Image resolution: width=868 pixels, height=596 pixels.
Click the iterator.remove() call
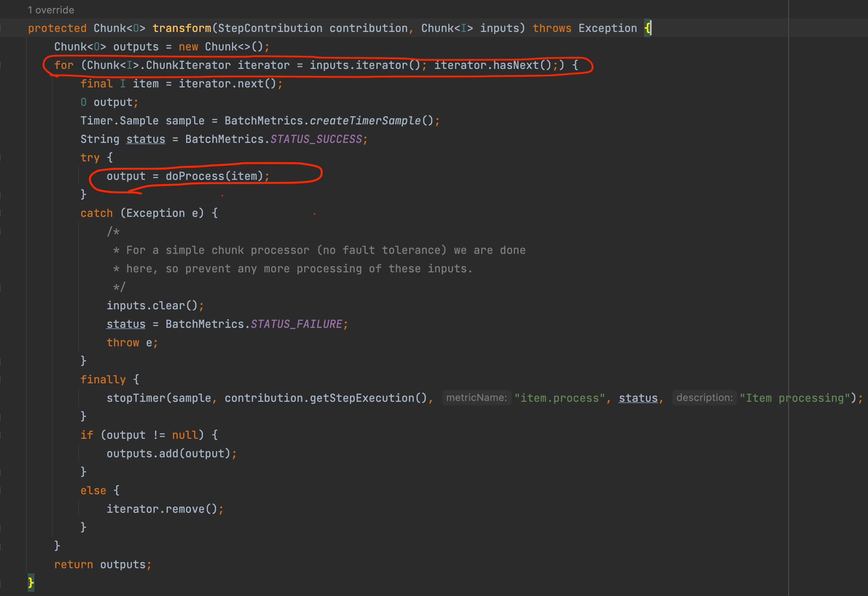coord(162,509)
